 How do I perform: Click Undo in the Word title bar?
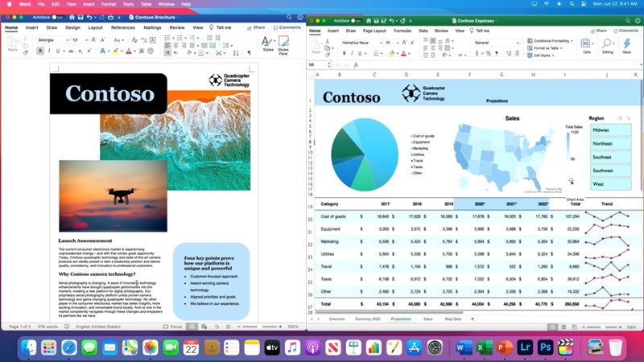click(x=89, y=17)
